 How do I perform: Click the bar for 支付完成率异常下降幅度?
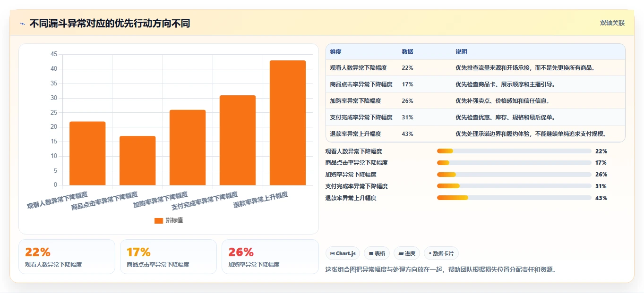point(238,140)
